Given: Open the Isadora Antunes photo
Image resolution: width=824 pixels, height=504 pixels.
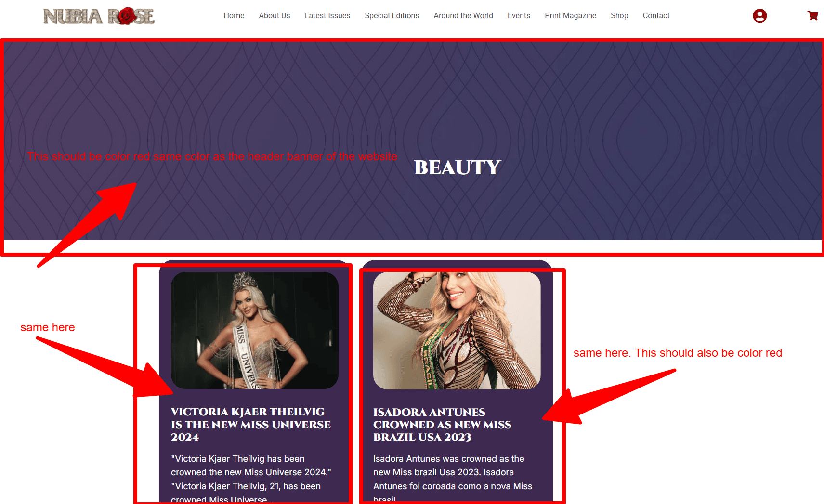Looking at the screenshot, I should point(457,331).
